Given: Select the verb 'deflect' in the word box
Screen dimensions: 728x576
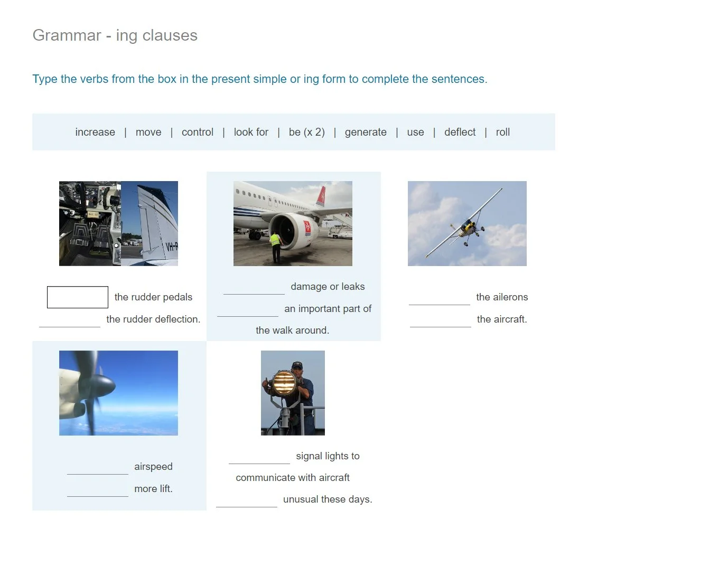Looking at the screenshot, I should (460, 132).
